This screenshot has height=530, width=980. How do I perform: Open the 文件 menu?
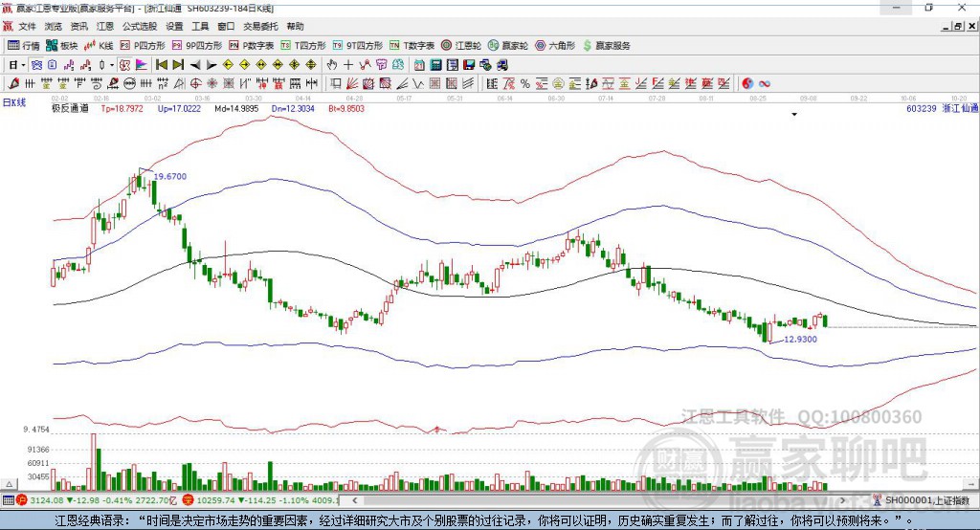[28, 26]
